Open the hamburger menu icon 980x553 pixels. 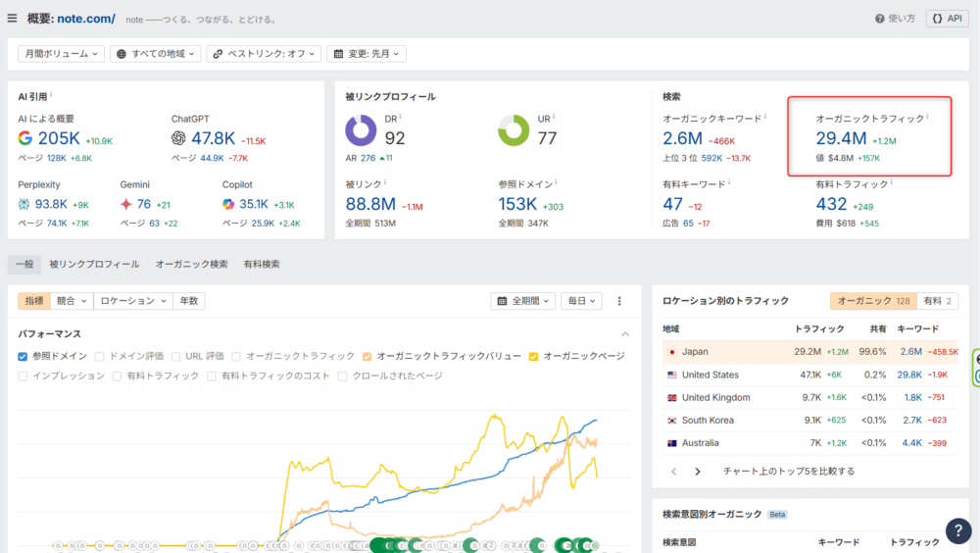12,19
